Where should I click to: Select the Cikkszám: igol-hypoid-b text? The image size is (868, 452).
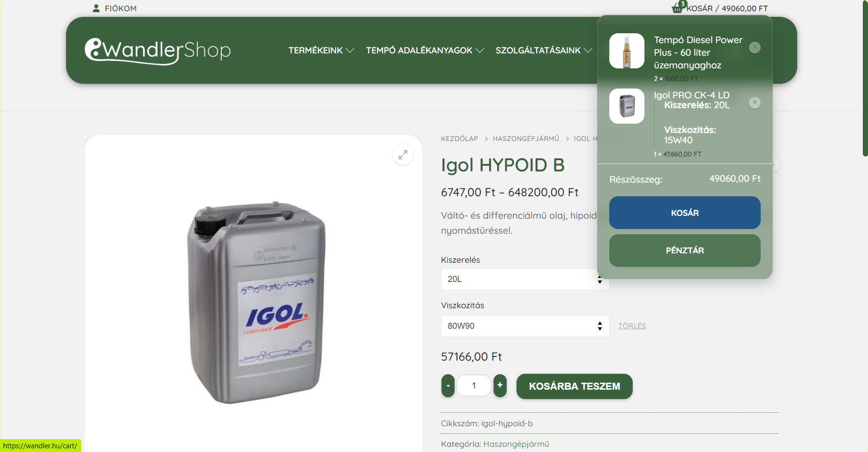click(x=487, y=423)
